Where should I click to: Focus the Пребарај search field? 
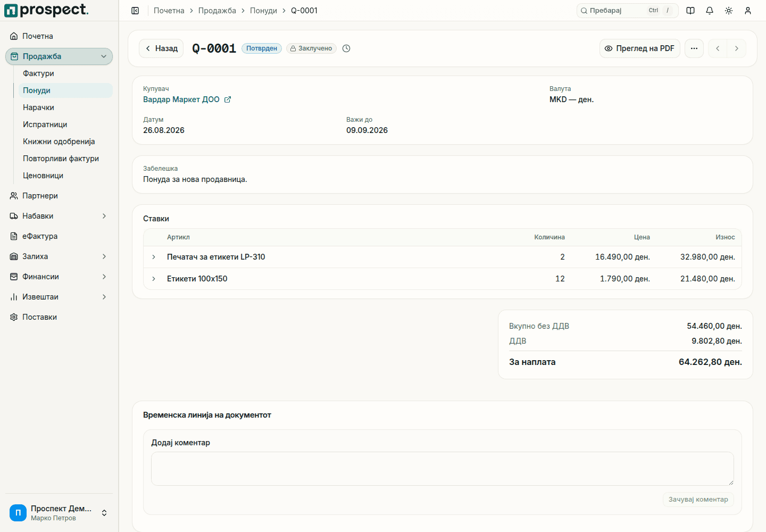(x=628, y=11)
